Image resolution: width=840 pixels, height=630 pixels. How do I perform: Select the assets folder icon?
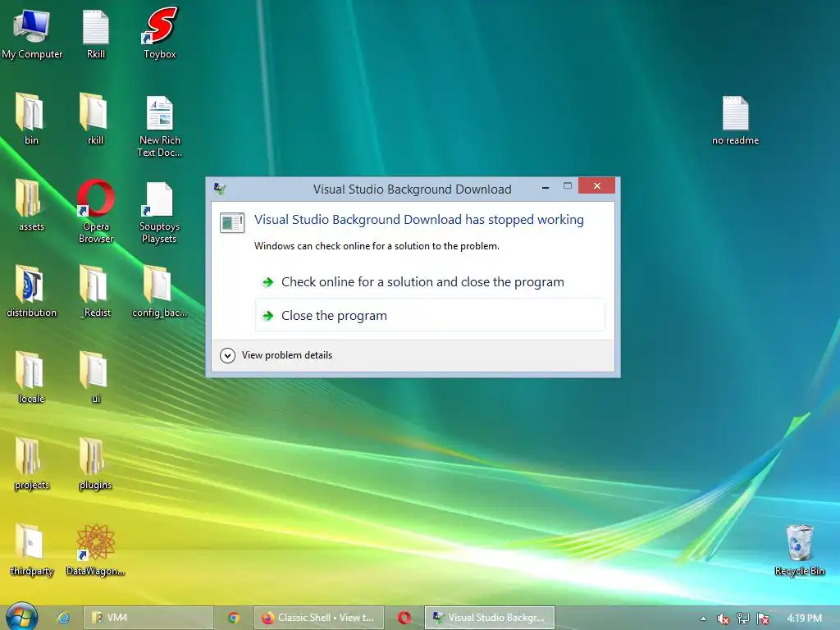click(31, 205)
